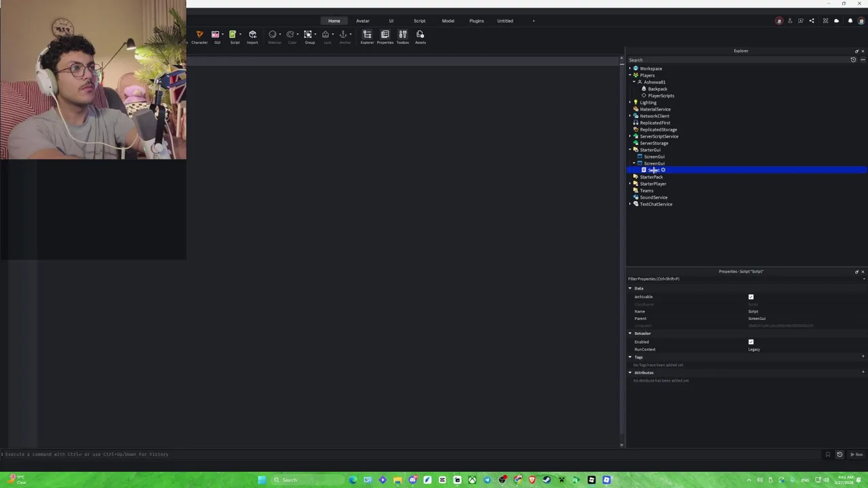Click the Filter Properties field

pos(743,279)
